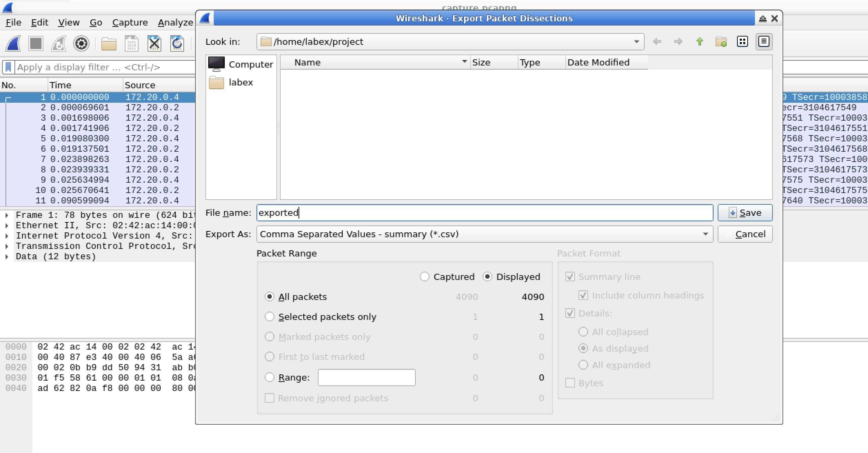Image resolution: width=868 pixels, height=453 pixels.
Task: Switch file browser to detailed list view
Action: click(764, 41)
